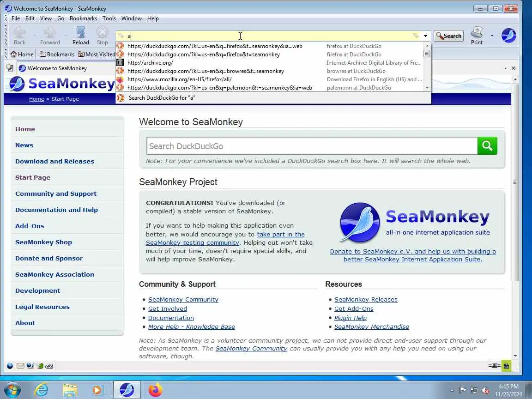Image resolution: width=532 pixels, height=399 pixels.
Task: Open the File menu
Action: (16, 18)
